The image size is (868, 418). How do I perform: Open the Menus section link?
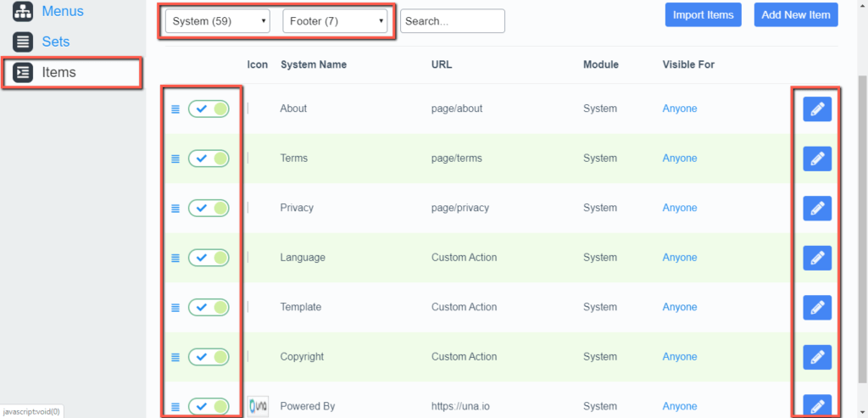coord(63,11)
